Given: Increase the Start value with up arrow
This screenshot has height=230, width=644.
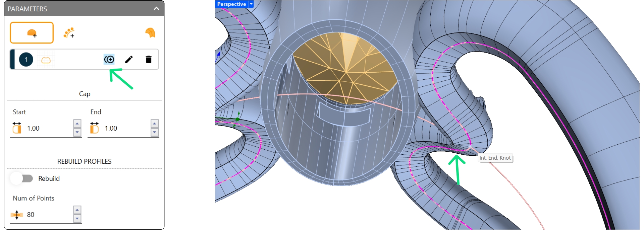Looking at the screenshot, I should (x=77, y=124).
